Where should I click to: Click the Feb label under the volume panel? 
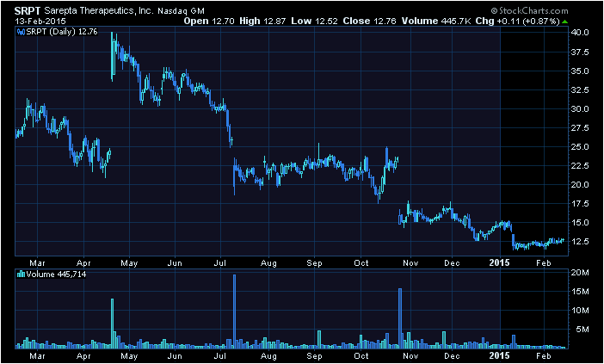(x=544, y=356)
